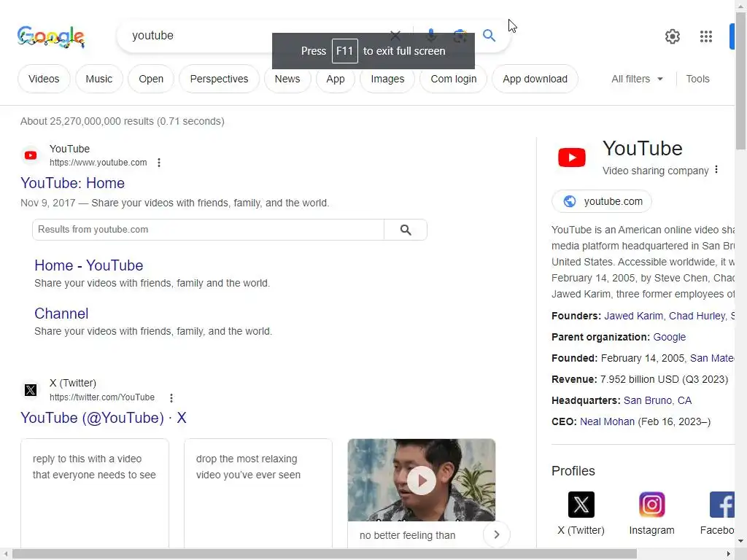This screenshot has height=560, width=747.
Task: Click the Results from youtube.com search field
Action: click(x=208, y=230)
